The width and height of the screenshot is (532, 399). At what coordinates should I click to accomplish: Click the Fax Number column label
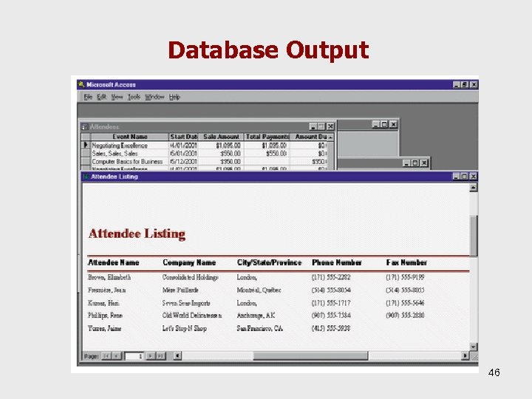[x=406, y=262]
